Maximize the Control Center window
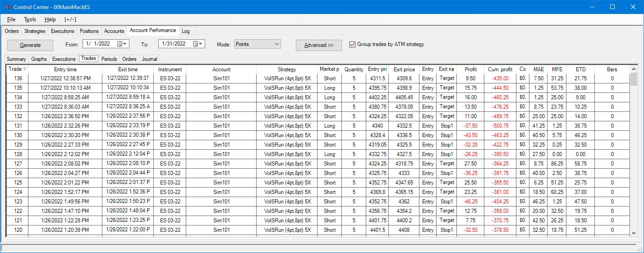This screenshot has width=644, height=253. tap(612, 7)
